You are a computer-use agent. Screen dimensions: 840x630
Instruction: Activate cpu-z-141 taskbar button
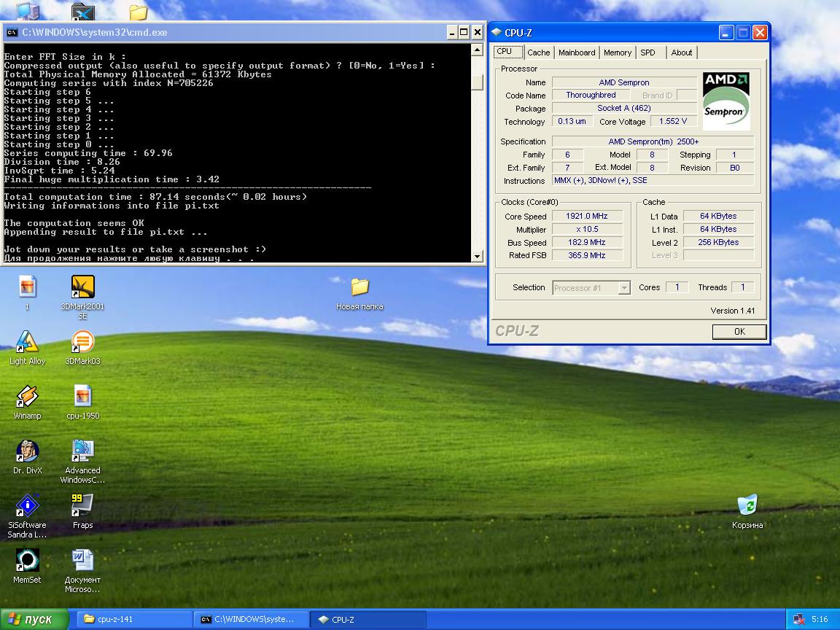[135, 619]
